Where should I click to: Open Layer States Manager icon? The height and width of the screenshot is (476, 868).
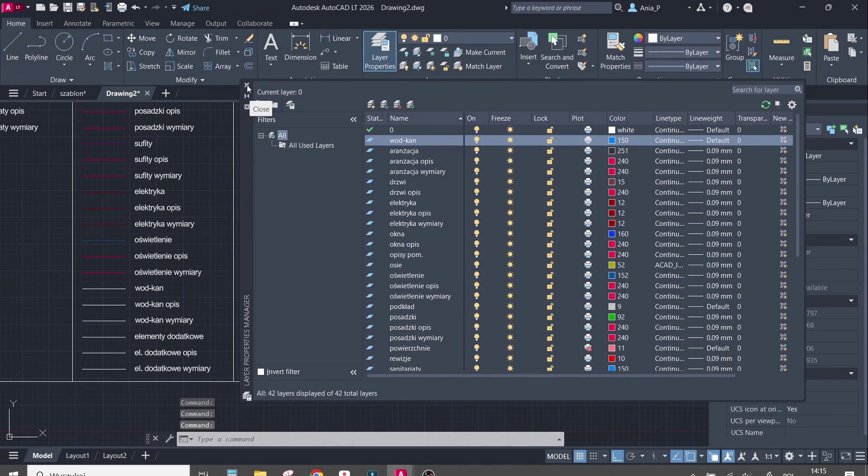coord(290,105)
